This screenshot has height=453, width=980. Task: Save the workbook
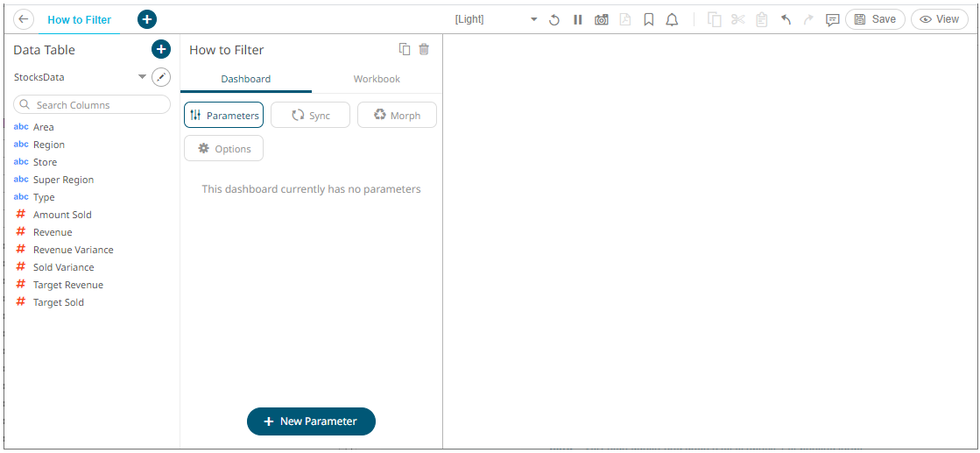pos(875,19)
